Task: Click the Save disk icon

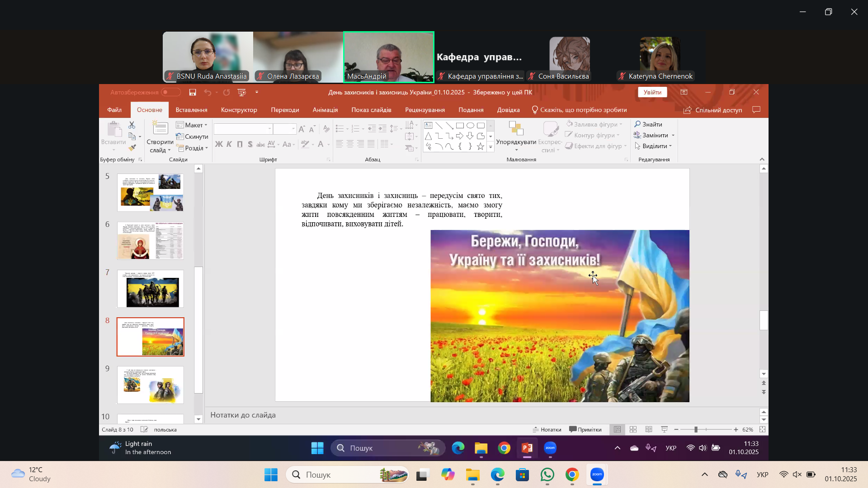Action: 193,92
